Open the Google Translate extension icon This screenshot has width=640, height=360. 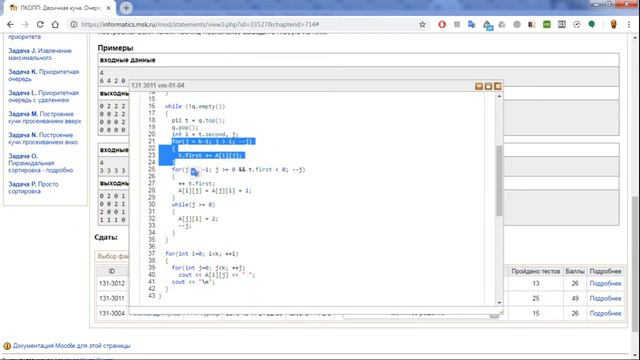click(x=472, y=24)
